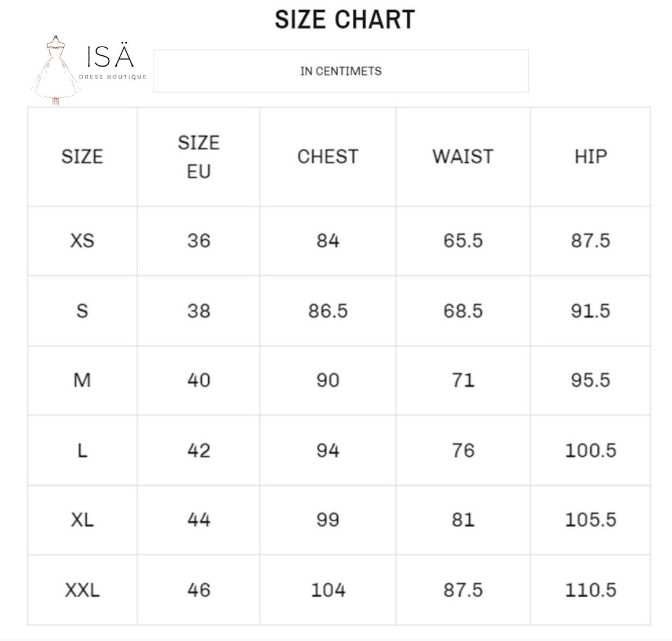Click EU size 40 cell
Viewport: 672px width, 641px height.
tap(199, 380)
